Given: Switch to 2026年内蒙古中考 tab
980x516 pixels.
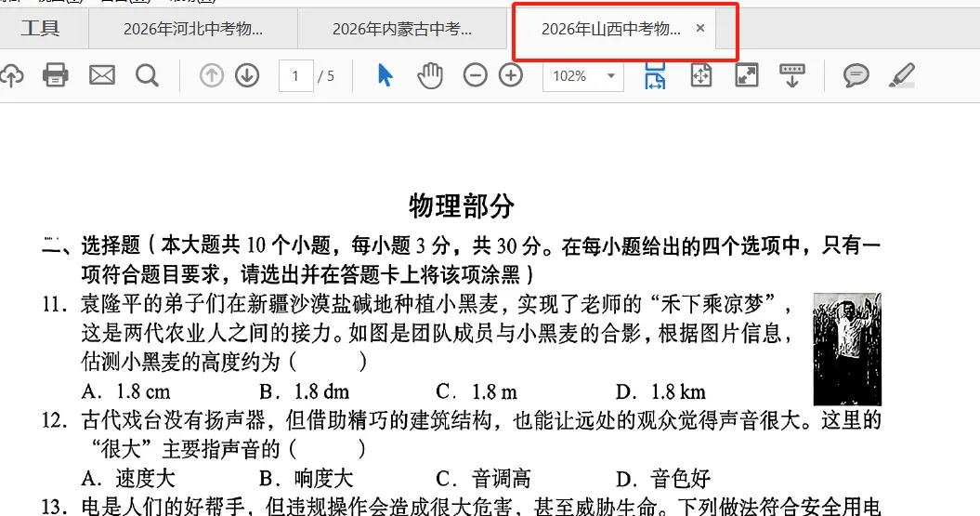Looking at the screenshot, I should pyautogui.click(x=402, y=29).
